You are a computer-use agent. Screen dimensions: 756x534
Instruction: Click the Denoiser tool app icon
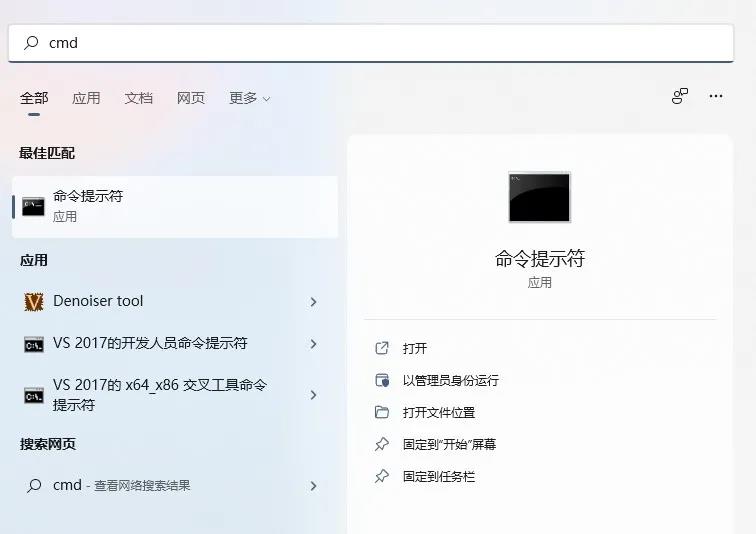pos(34,301)
